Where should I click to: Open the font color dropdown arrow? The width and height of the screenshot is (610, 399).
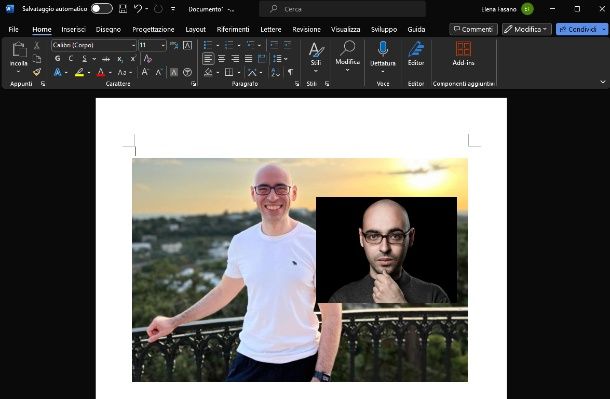(110, 72)
